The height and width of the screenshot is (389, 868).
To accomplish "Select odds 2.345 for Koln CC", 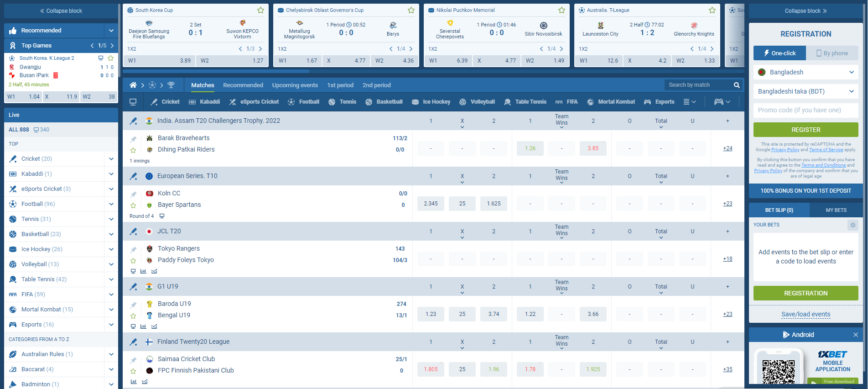I will [x=431, y=204].
